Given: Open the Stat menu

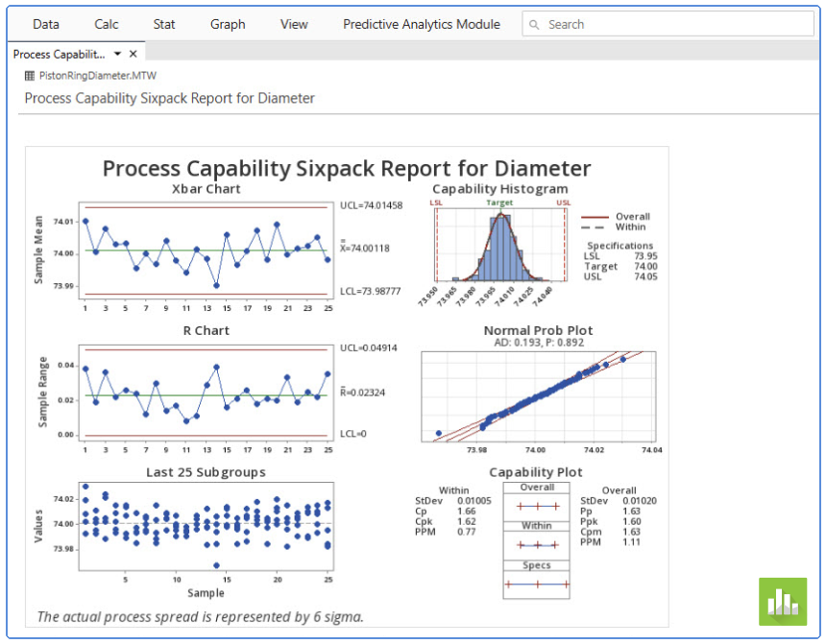Looking at the screenshot, I should (x=163, y=24).
